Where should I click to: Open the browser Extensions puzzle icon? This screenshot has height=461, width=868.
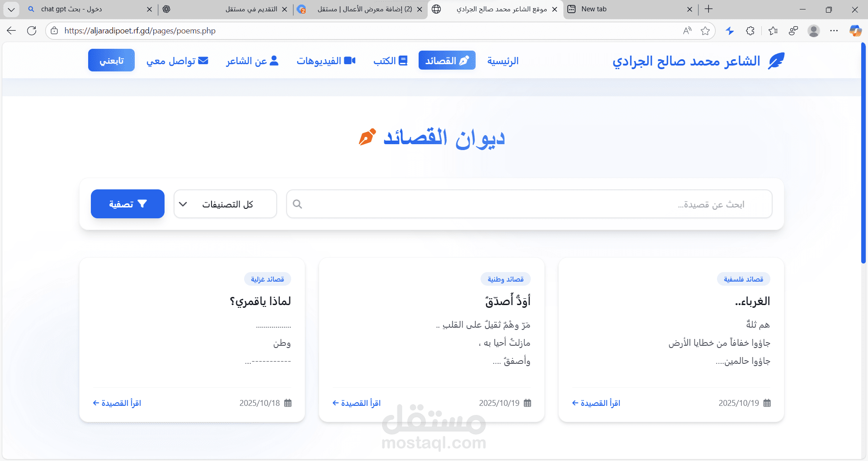(750, 31)
